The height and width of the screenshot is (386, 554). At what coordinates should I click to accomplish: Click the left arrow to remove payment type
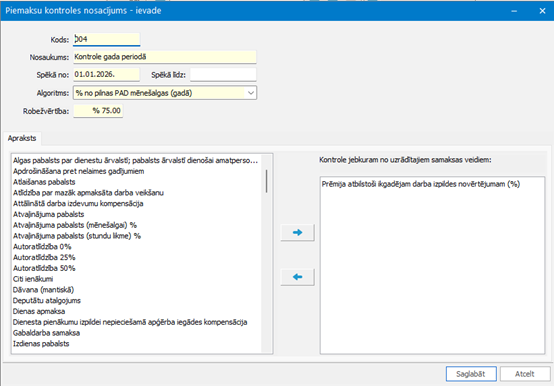click(x=297, y=277)
